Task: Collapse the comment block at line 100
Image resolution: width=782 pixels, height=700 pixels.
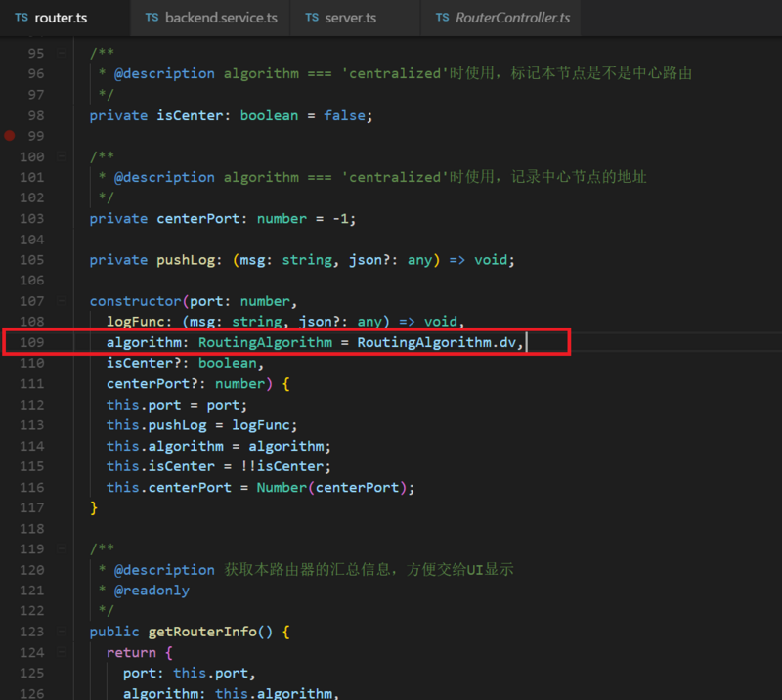Action: [62, 156]
